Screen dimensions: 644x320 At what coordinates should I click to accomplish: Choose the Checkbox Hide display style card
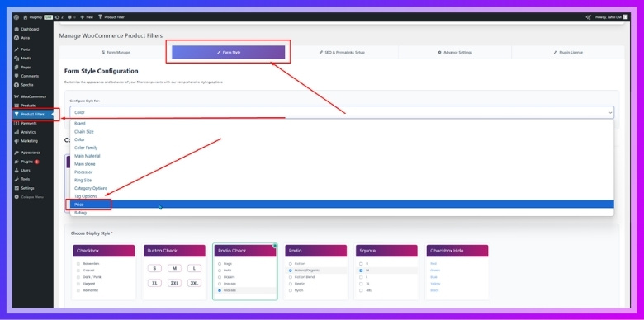point(457,272)
